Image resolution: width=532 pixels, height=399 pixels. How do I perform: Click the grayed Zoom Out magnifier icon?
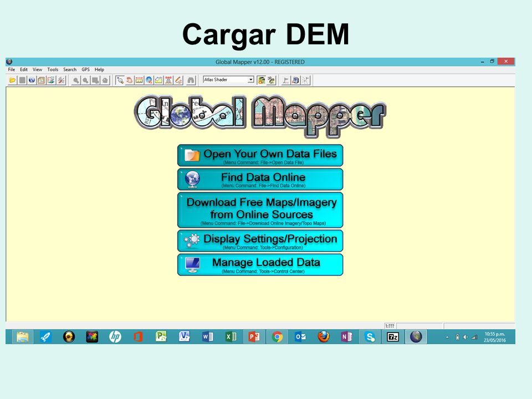pyautogui.click(x=85, y=80)
